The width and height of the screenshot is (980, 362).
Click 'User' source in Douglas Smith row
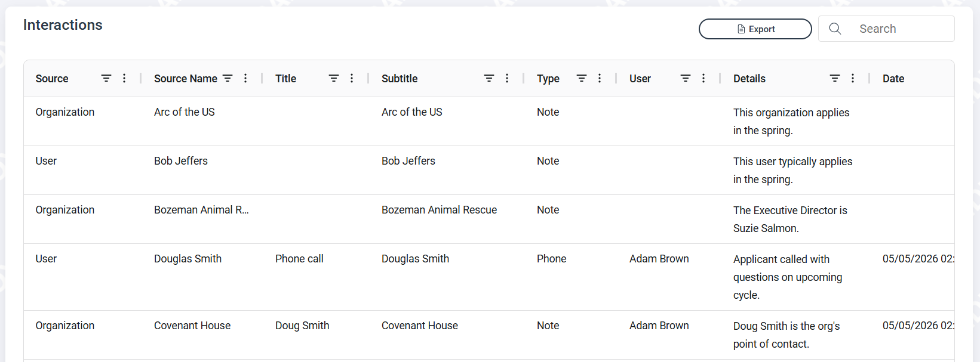coord(46,259)
